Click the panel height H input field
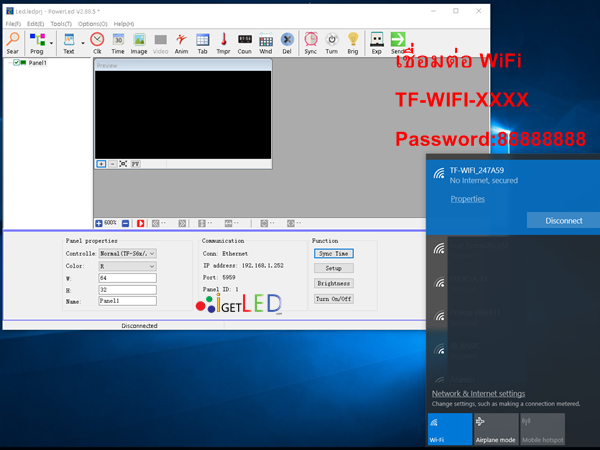Image resolution: width=600 pixels, height=450 pixels. 127,290
